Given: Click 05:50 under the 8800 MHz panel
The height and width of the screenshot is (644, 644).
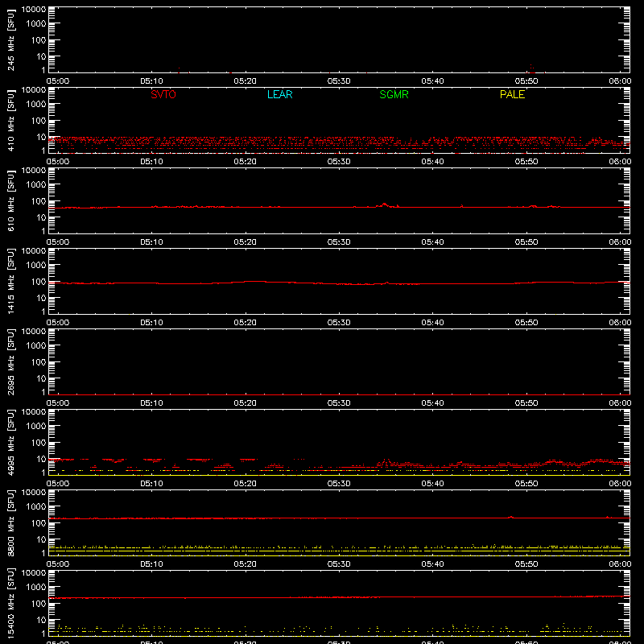Looking at the screenshot, I should pyautogui.click(x=526, y=564).
